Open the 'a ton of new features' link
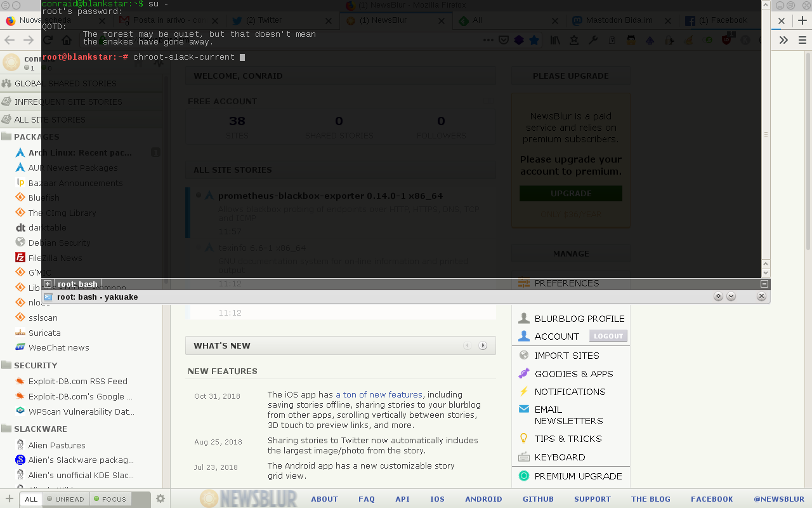The width and height of the screenshot is (812, 508). point(379,394)
